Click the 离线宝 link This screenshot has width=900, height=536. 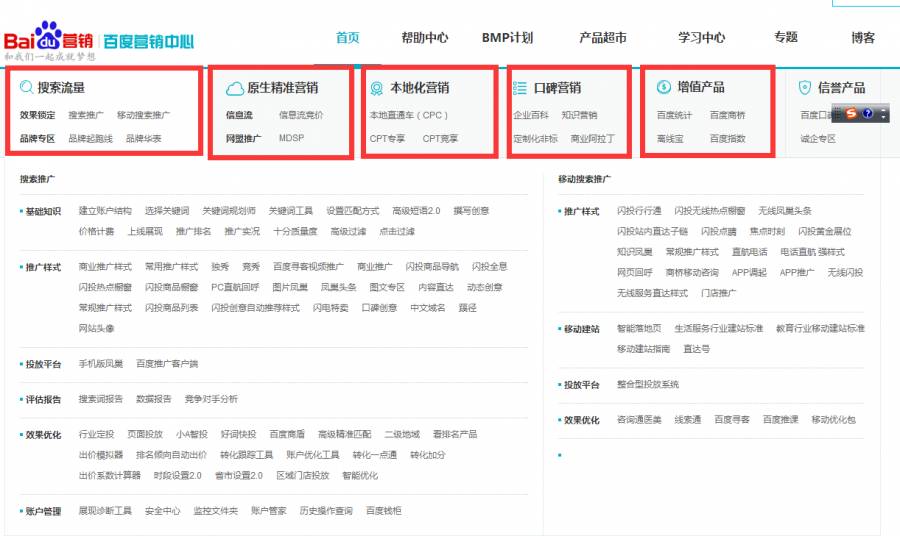670,138
